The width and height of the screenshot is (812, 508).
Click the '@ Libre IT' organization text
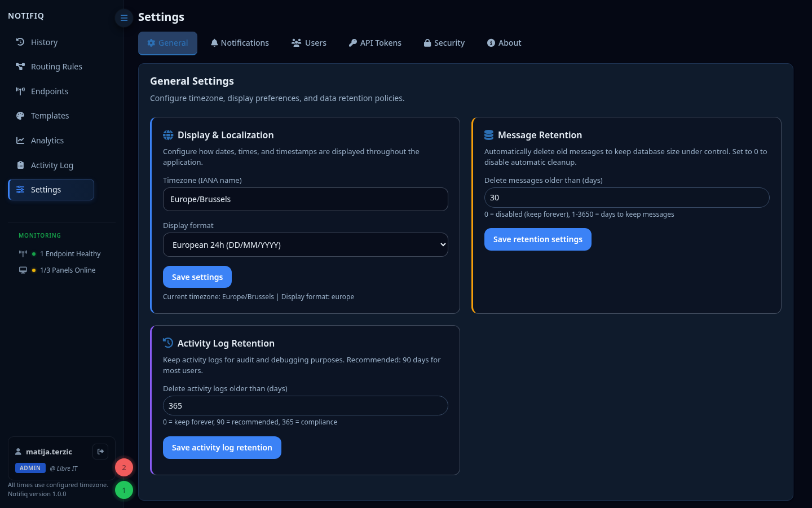[64, 468]
